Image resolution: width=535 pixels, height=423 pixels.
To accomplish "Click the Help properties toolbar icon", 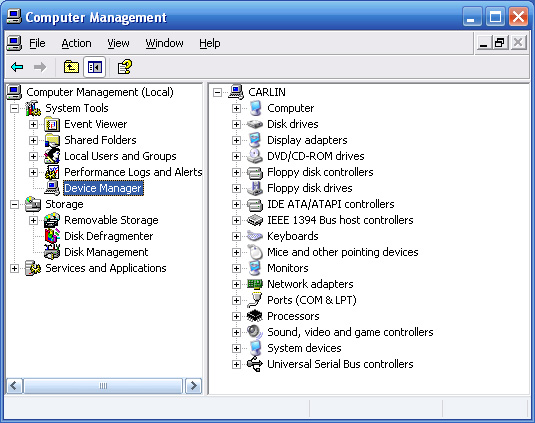I will (x=125, y=67).
